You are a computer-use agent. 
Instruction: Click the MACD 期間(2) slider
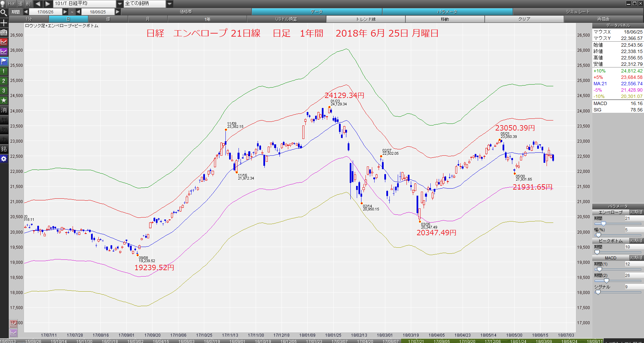pyautogui.click(x=617, y=281)
